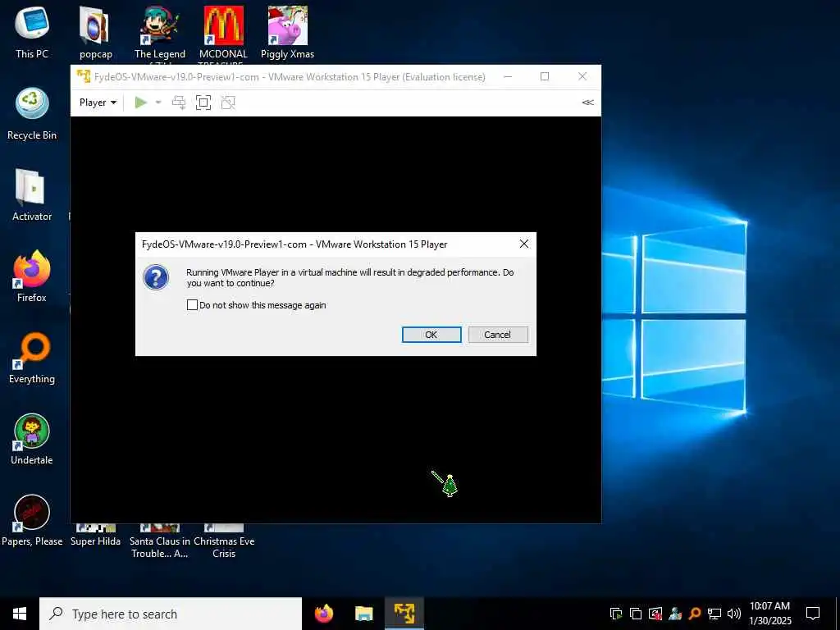
Task: Minimize the VMware Player window
Action: [x=508, y=76]
